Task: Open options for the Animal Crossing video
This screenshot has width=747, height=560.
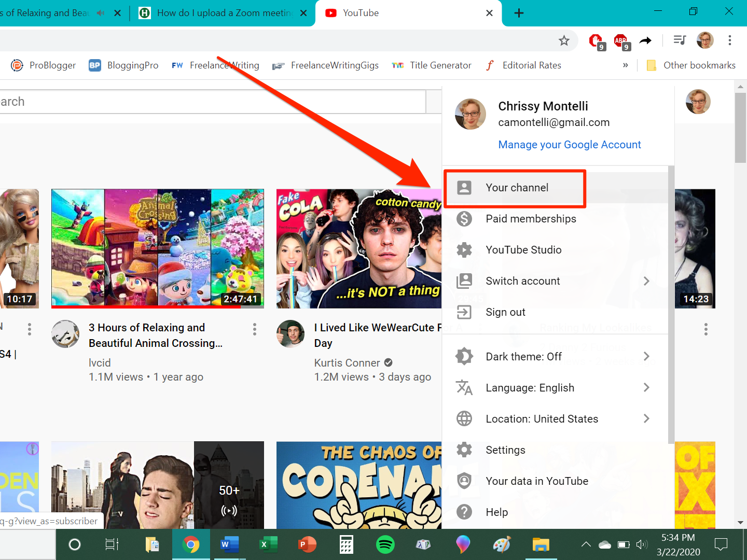Action: (254, 329)
